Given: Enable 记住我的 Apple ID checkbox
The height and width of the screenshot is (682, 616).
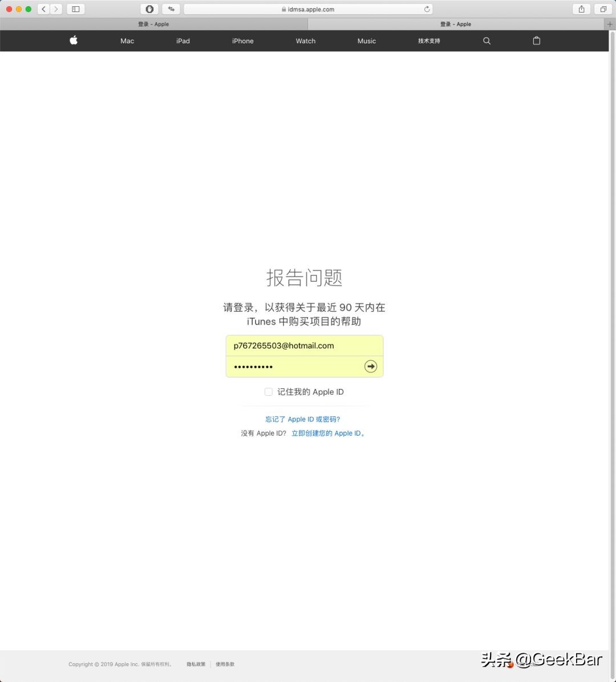Looking at the screenshot, I should click(x=268, y=392).
